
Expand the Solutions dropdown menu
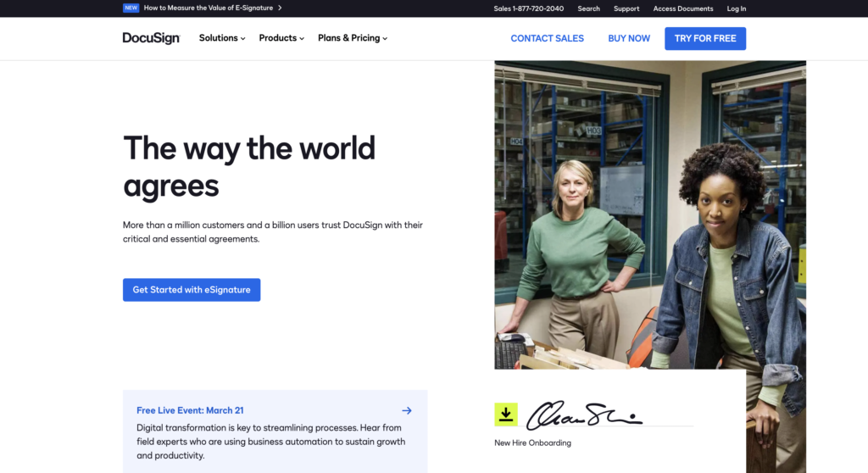222,38
